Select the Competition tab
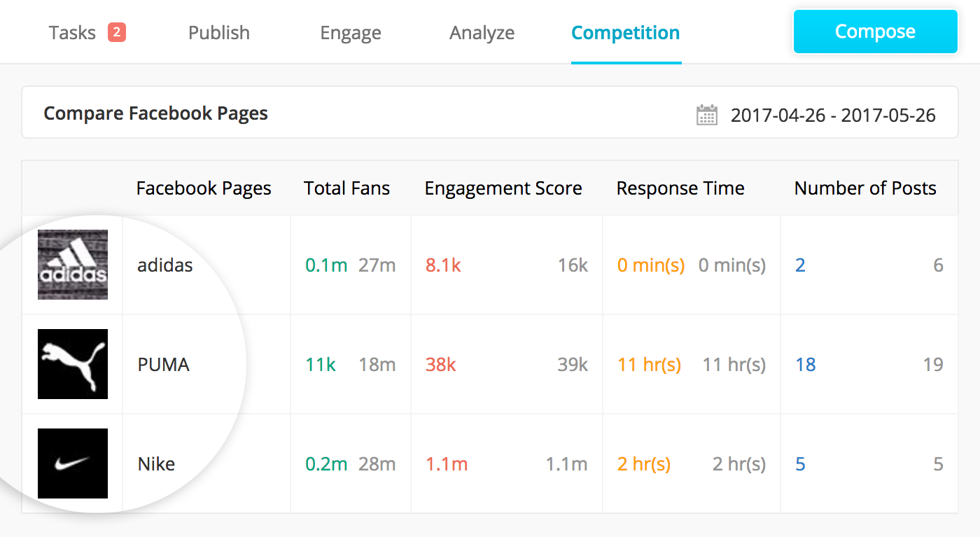This screenshot has height=537, width=980. [626, 33]
